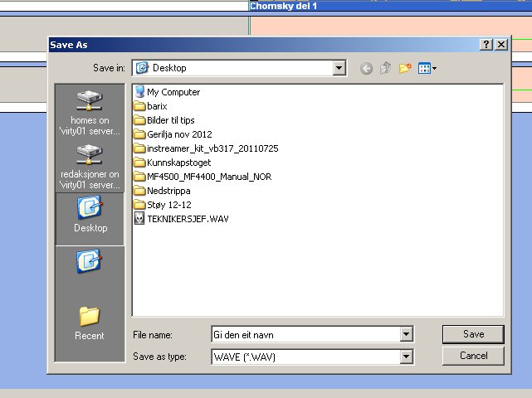Viewport: 532px width, 398px height.
Task: Select the Nedstrippa folder
Action: (x=162, y=191)
